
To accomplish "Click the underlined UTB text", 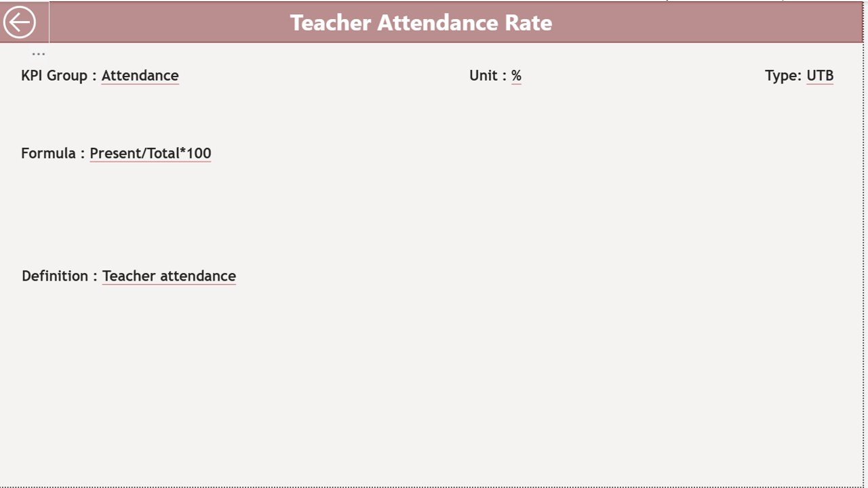I will [x=819, y=75].
